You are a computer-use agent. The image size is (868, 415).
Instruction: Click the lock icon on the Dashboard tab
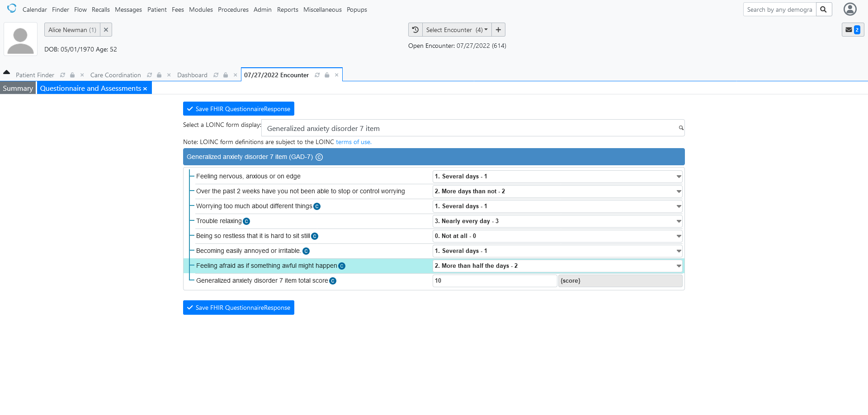click(225, 75)
